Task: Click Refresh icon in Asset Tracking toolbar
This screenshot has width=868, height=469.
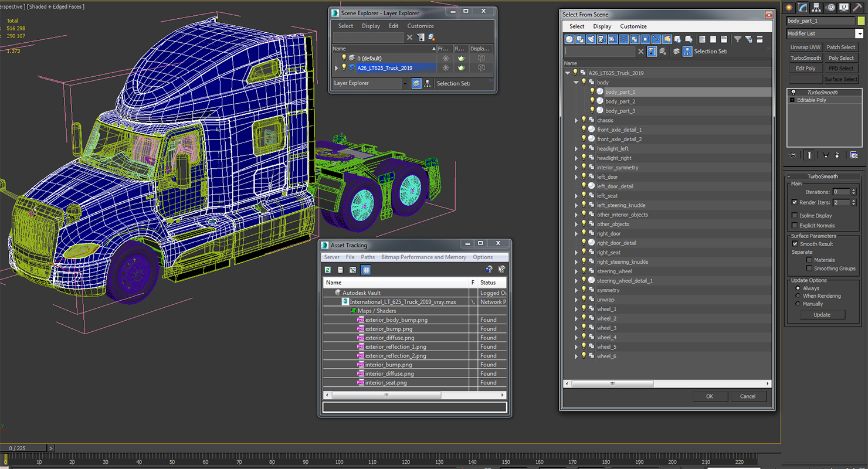Action: [x=328, y=270]
